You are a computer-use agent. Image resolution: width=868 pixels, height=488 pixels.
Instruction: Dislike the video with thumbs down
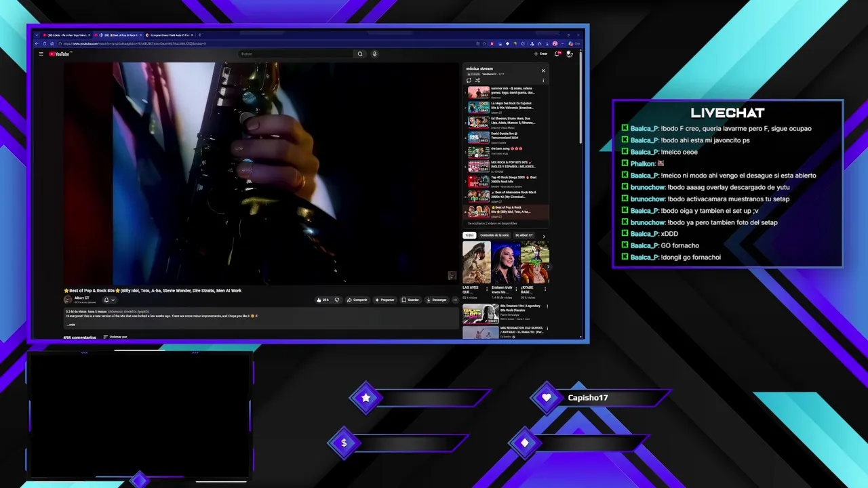click(337, 300)
